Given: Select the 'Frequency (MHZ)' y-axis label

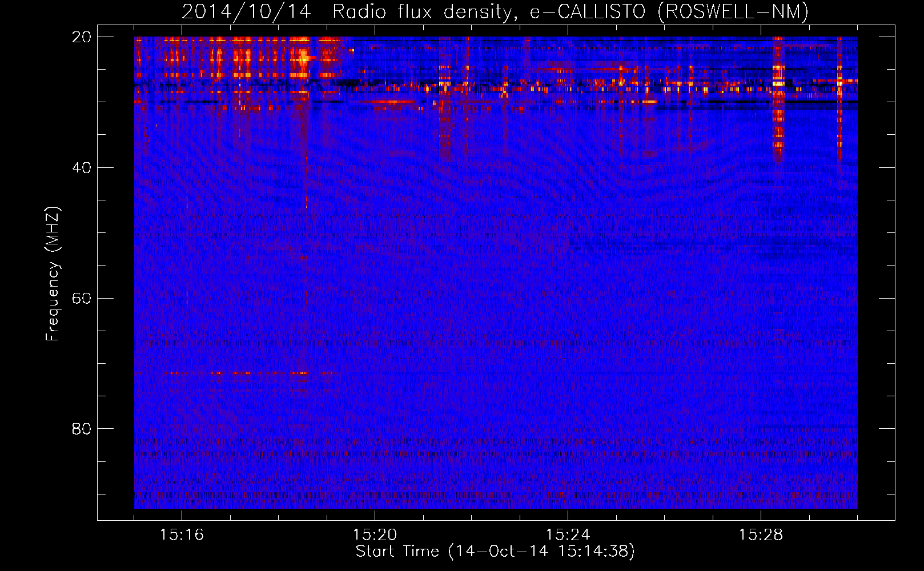Looking at the screenshot, I should click(x=53, y=274).
